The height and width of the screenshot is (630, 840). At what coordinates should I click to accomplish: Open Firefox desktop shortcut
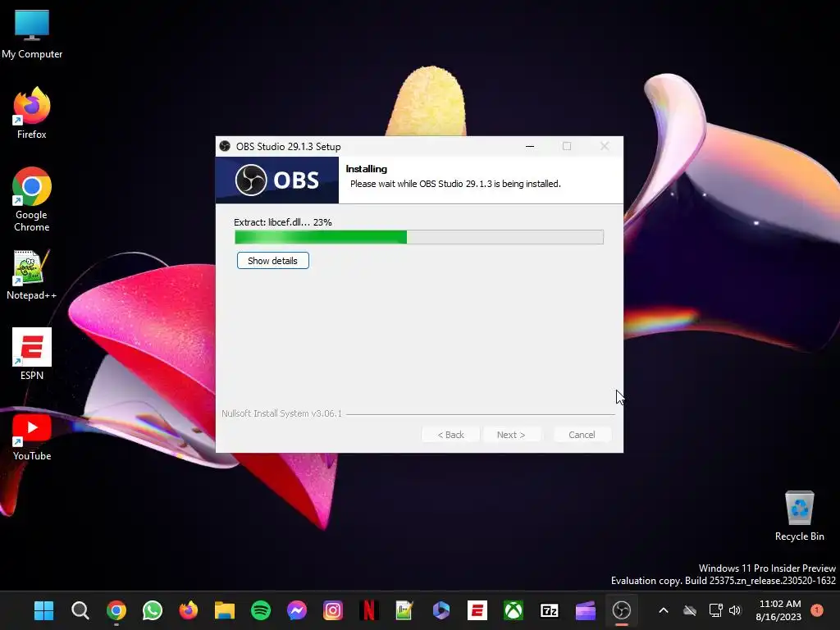[32, 113]
